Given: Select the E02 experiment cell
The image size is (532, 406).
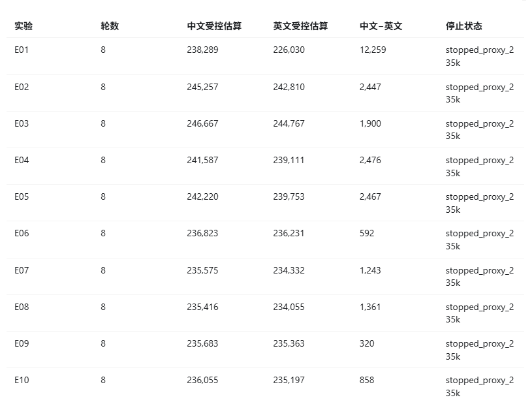Looking at the screenshot, I should 22,87.
